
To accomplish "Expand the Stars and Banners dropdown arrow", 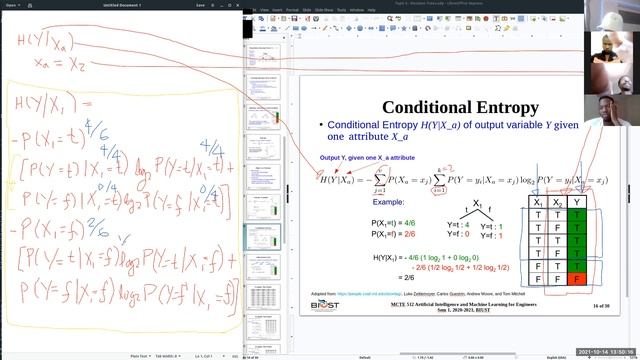I will 409,28.
